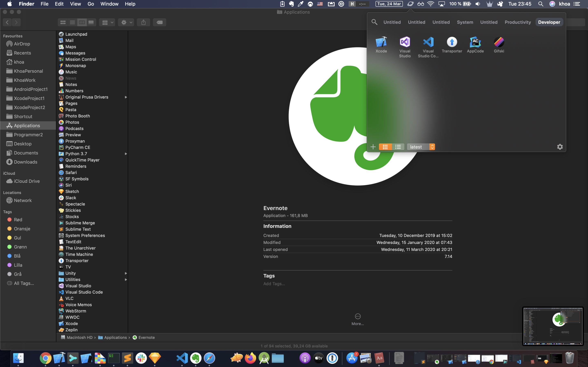Click AppCode icon in popup

(x=475, y=42)
